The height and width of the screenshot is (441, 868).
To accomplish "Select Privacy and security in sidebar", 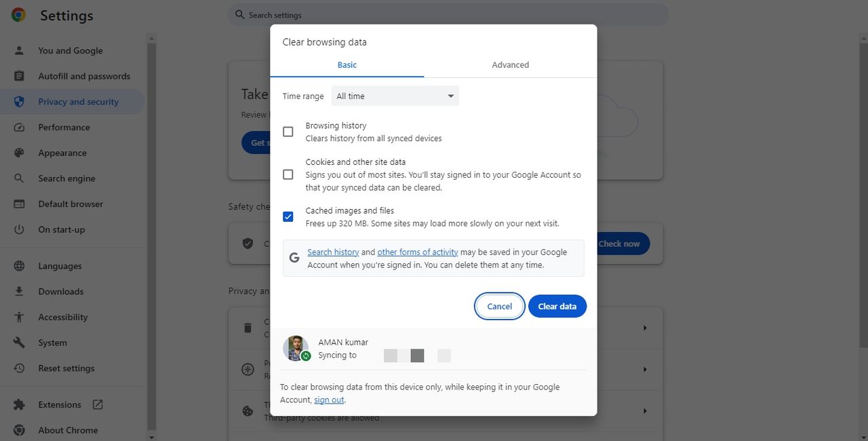I will (73, 102).
